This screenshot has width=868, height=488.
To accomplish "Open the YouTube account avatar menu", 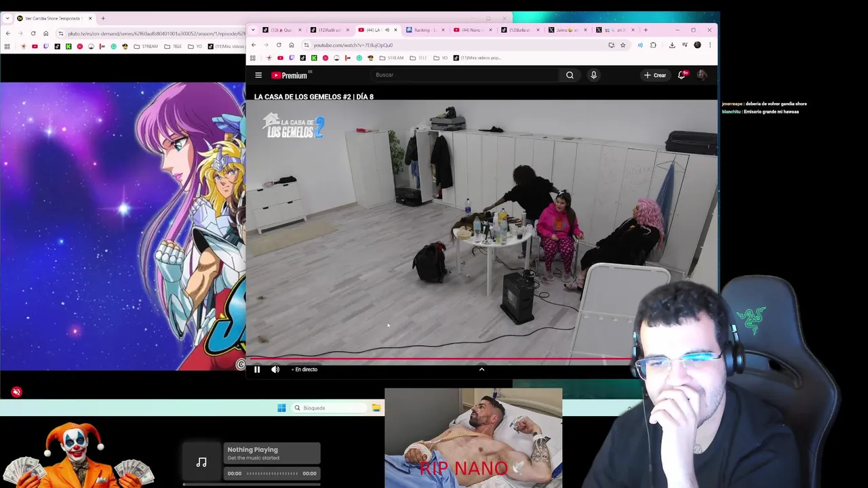I will pyautogui.click(x=702, y=75).
